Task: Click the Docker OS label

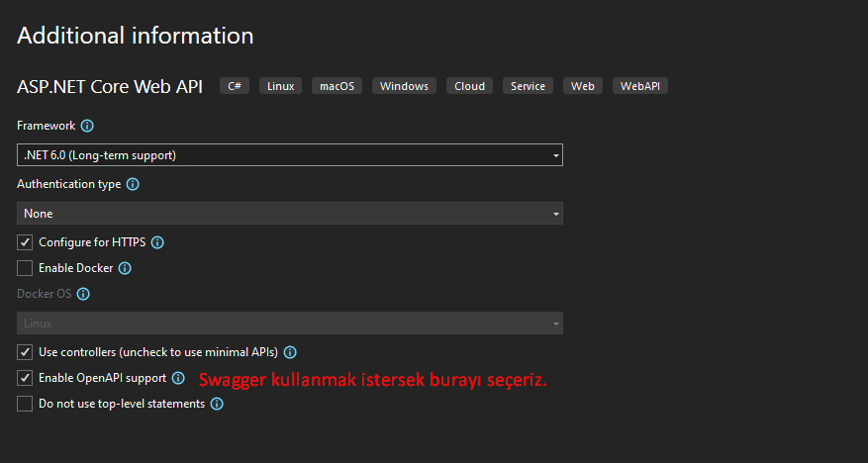Action: (x=45, y=294)
